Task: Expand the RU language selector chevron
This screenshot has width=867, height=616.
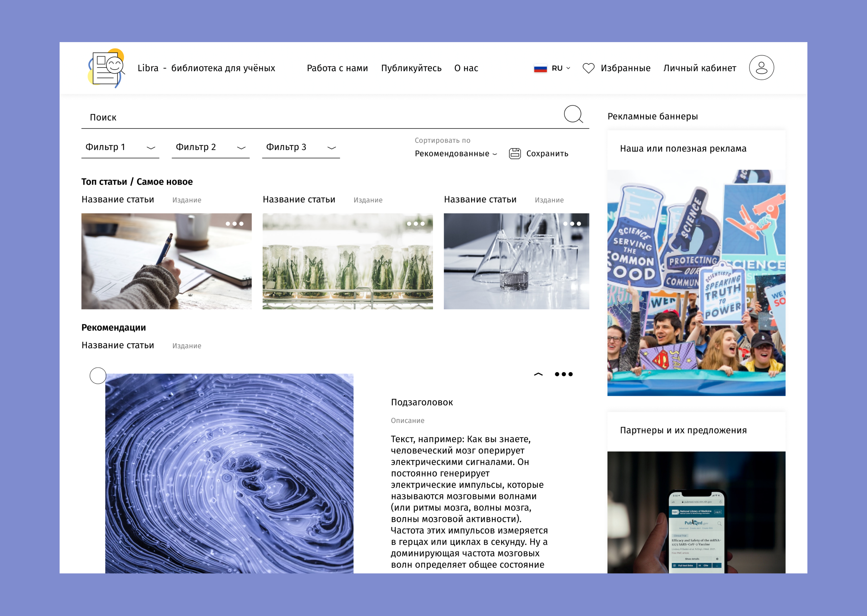Action: coord(568,68)
